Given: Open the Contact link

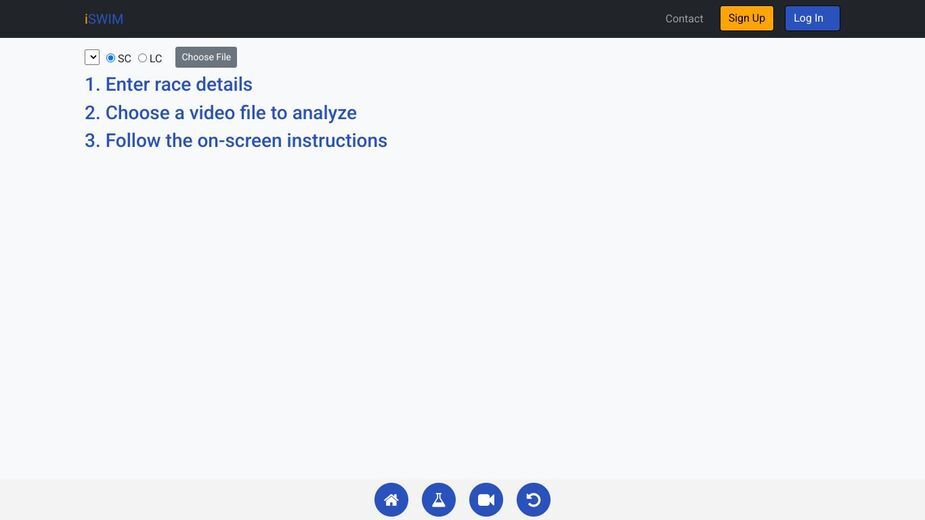Looking at the screenshot, I should 684,19.
